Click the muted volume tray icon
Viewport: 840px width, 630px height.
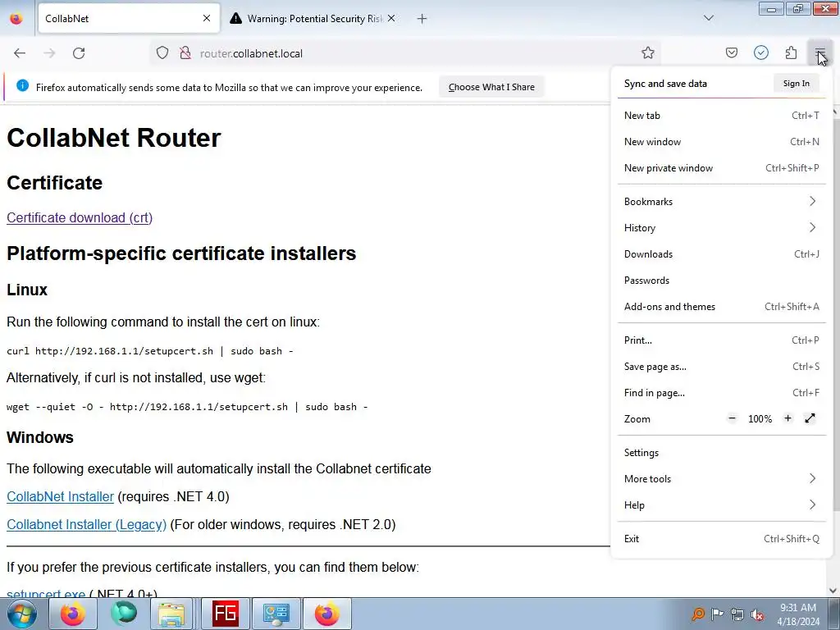(757, 614)
